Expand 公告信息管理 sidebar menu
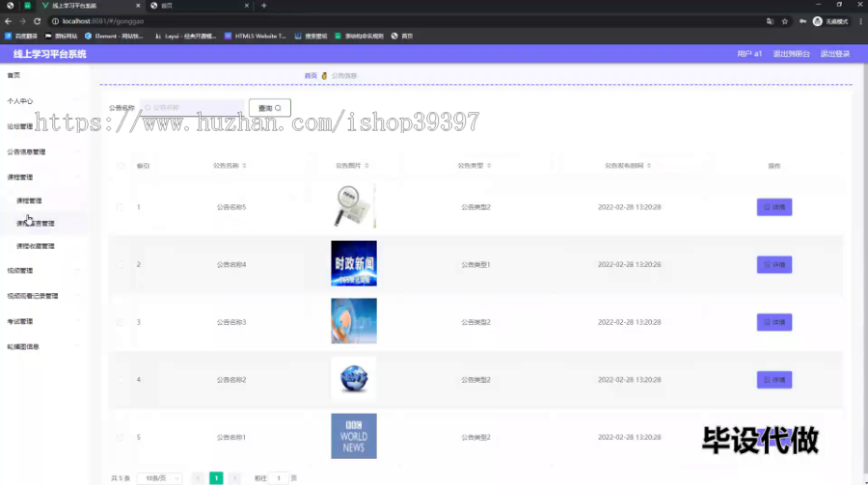The image size is (868, 485). (x=43, y=151)
